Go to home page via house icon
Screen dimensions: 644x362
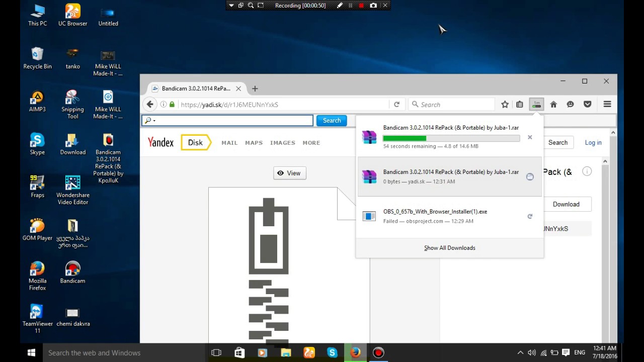[553, 104]
